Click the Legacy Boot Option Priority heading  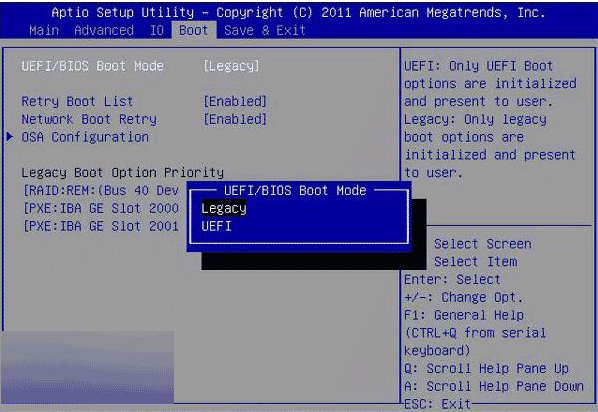pyautogui.click(x=122, y=172)
